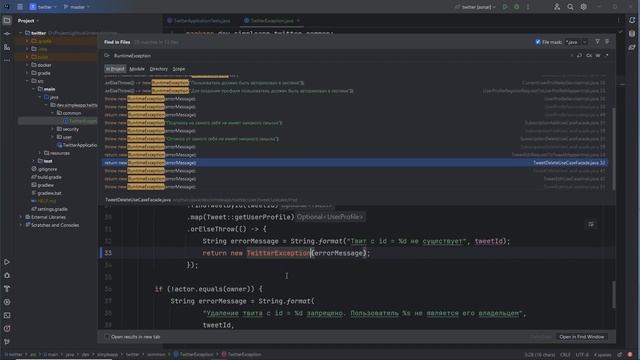Pin the Find in Files popup

607,42
